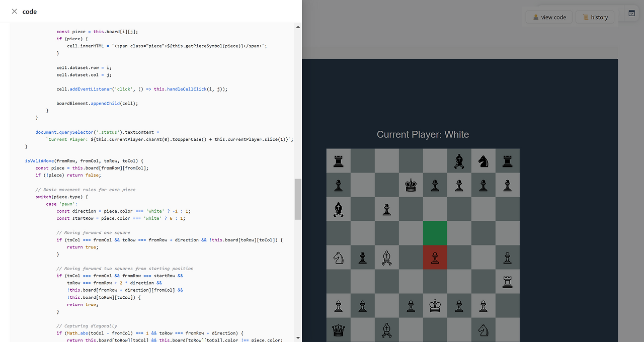This screenshot has width=644, height=342.
Task: Select the black bishop on f8
Action: (x=459, y=161)
